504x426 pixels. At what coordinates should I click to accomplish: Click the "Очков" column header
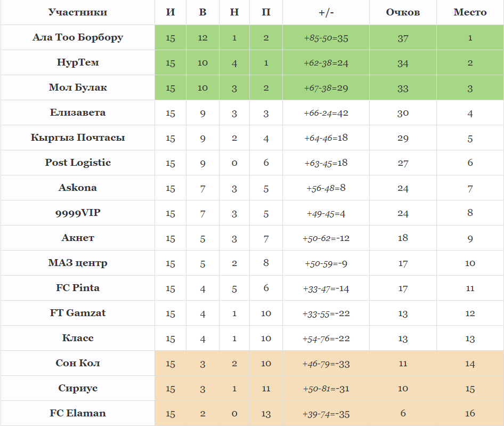click(x=403, y=12)
